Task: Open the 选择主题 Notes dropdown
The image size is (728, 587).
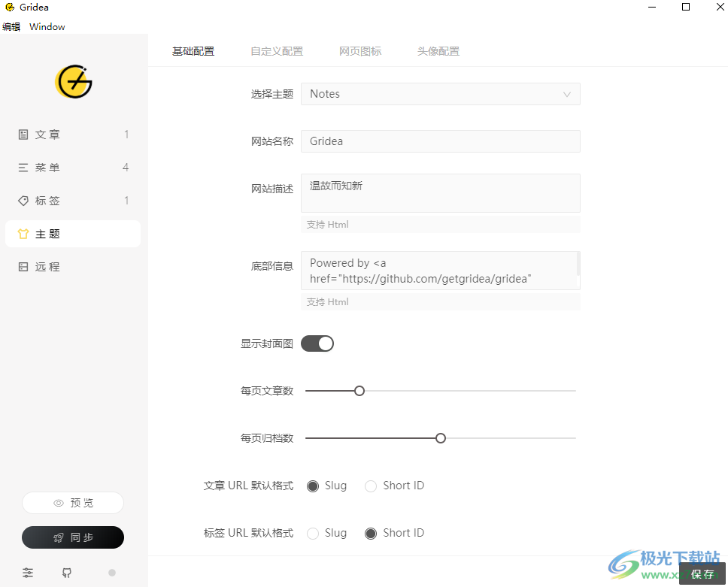Action: (441, 94)
